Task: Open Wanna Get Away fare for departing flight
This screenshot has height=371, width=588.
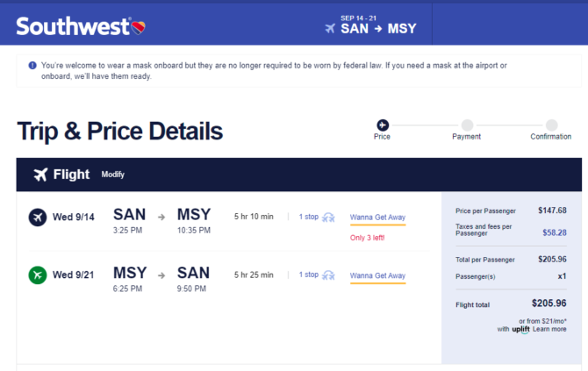Action: click(x=377, y=218)
